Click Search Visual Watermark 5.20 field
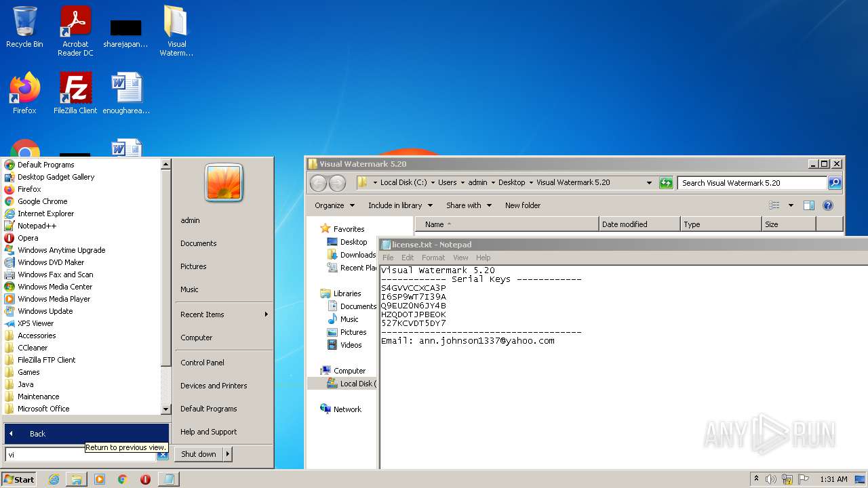The image size is (868, 488). [751, 183]
